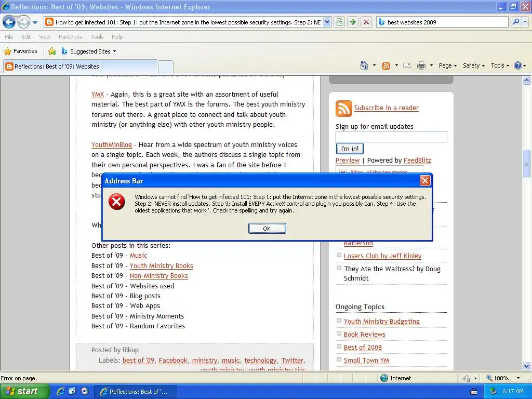Click the email updates input field

pyautogui.click(x=391, y=137)
